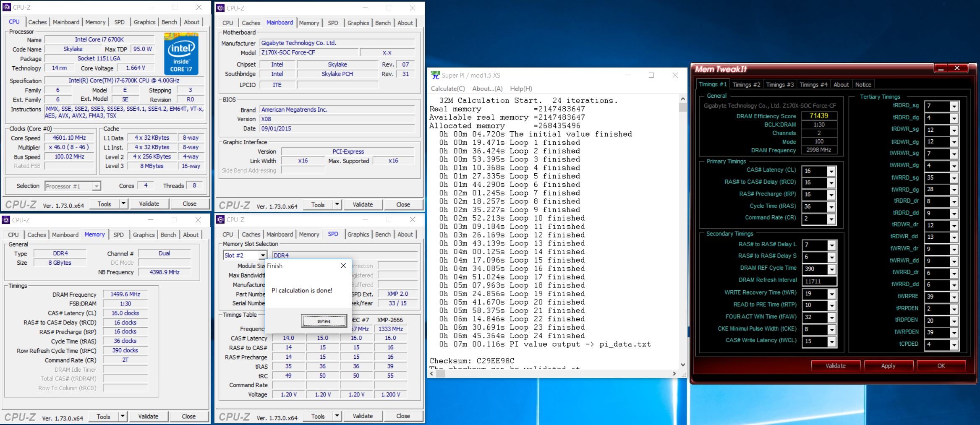Click Super PI vertical scrollbar down arrow
980x425 pixels.
[683, 365]
